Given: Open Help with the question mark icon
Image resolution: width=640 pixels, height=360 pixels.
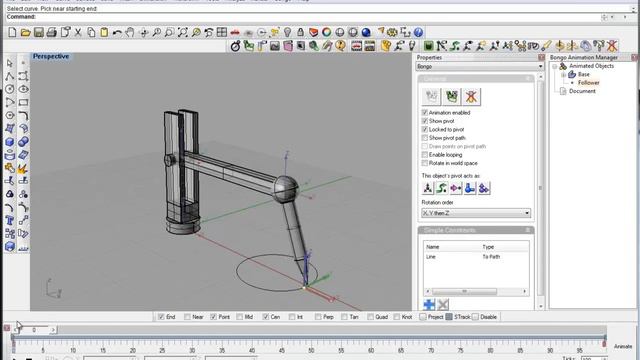Looking at the screenshot, I should 418,32.
